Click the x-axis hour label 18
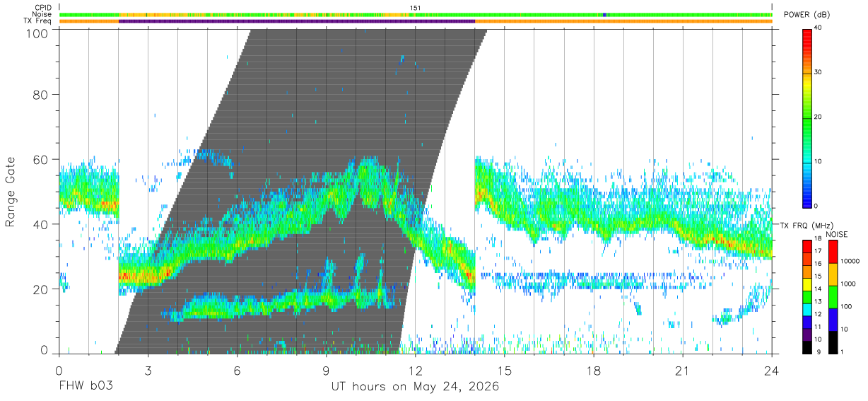This screenshot has height=401, width=868. [x=593, y=371]
